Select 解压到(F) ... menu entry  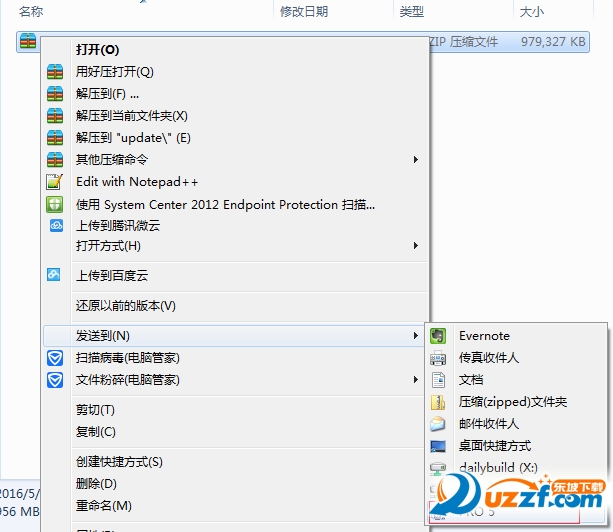tap(235, 94)
